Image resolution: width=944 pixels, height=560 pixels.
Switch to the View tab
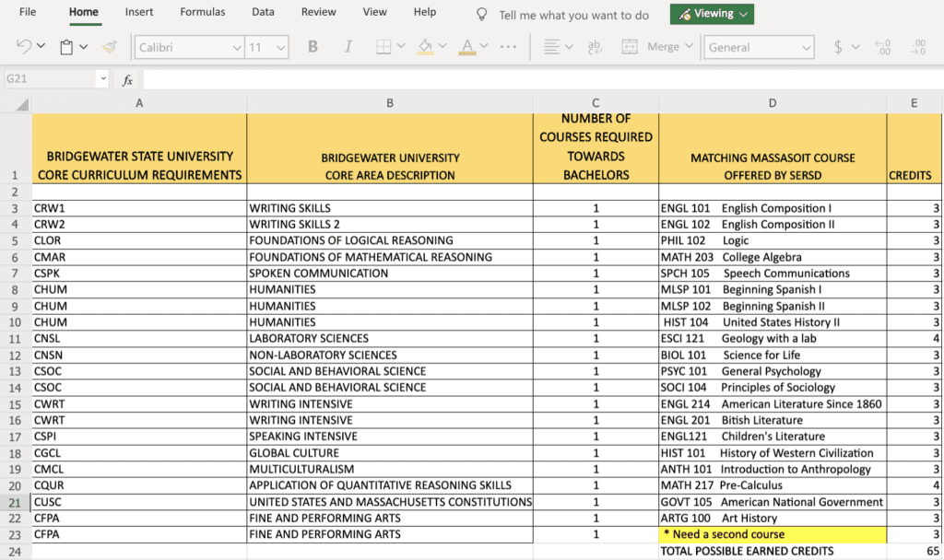[374, 12]
